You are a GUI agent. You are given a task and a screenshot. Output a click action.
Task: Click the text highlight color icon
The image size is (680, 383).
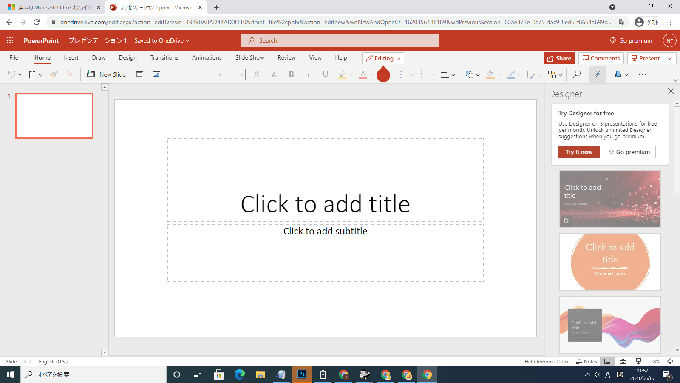(x=343, y=75)
